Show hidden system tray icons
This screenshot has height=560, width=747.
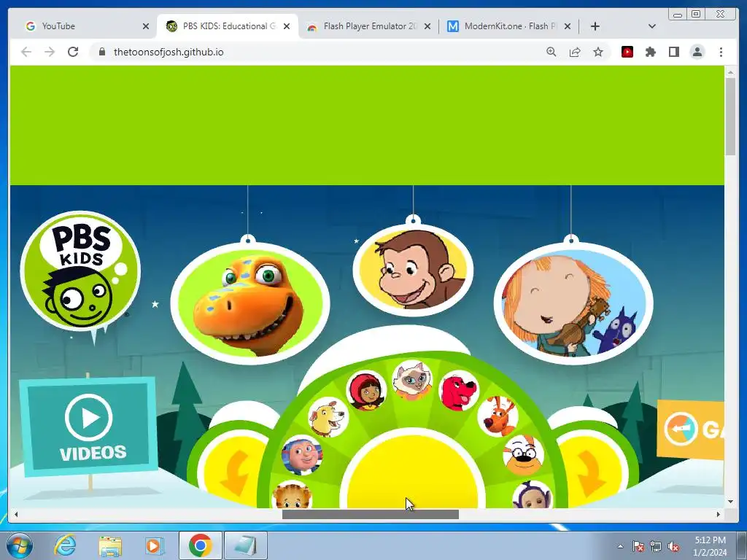tap(620, 547)
